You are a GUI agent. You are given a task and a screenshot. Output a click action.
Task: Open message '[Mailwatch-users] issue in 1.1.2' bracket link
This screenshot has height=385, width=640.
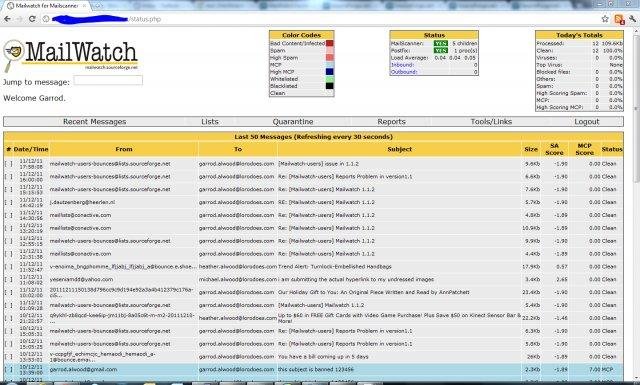[x=9, y=164]
